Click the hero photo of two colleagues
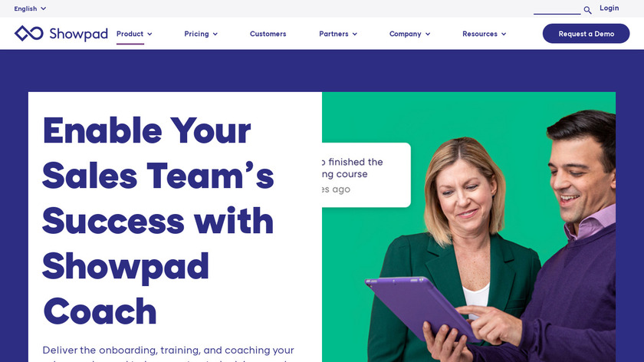The width and height of the screenshot is (644, 362). tap(468, 227)
